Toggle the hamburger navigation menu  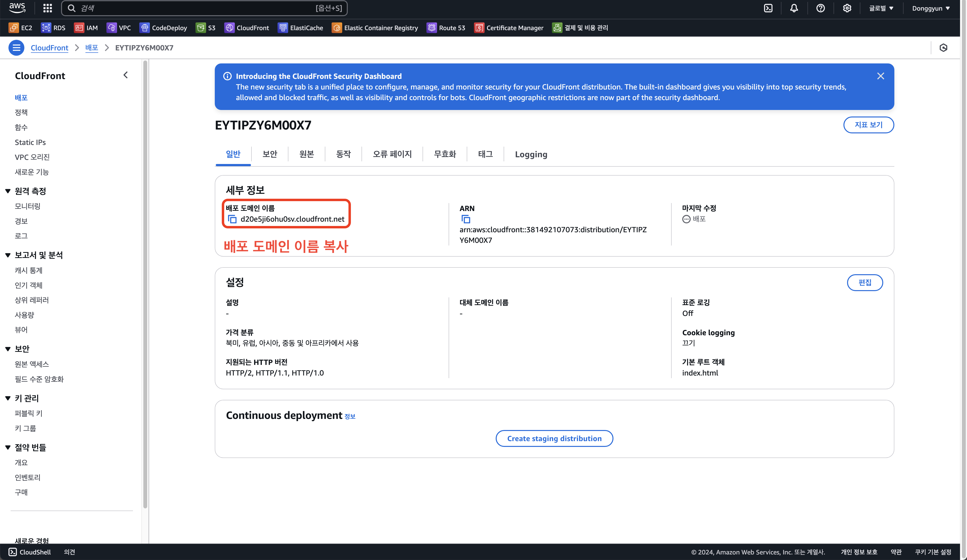tap(16, 48)
